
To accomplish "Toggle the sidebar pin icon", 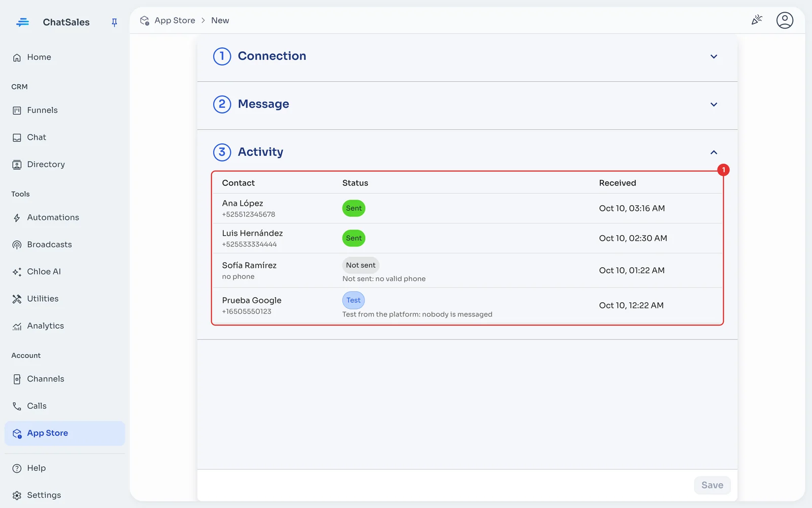I will [114, 22].
